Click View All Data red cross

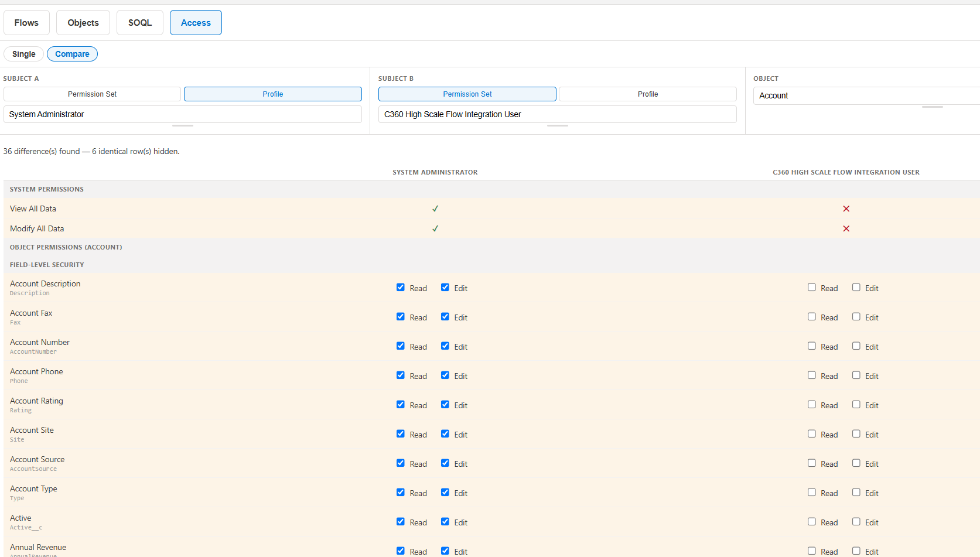coord(846,209)
